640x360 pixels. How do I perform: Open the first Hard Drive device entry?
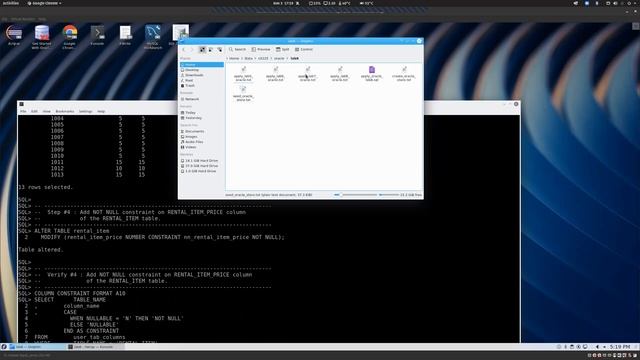click(202, 161)
